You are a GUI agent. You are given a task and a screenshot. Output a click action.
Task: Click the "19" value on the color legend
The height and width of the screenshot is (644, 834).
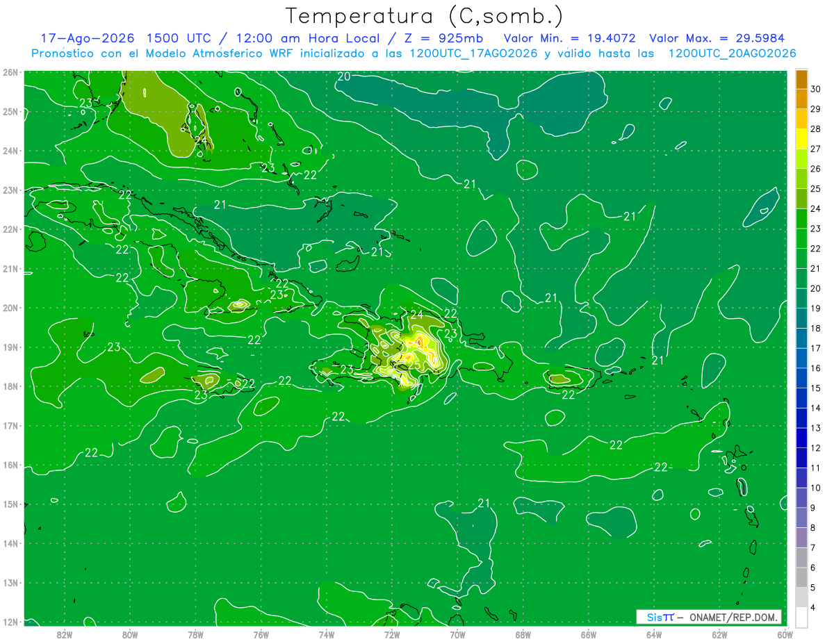point(816,308)
